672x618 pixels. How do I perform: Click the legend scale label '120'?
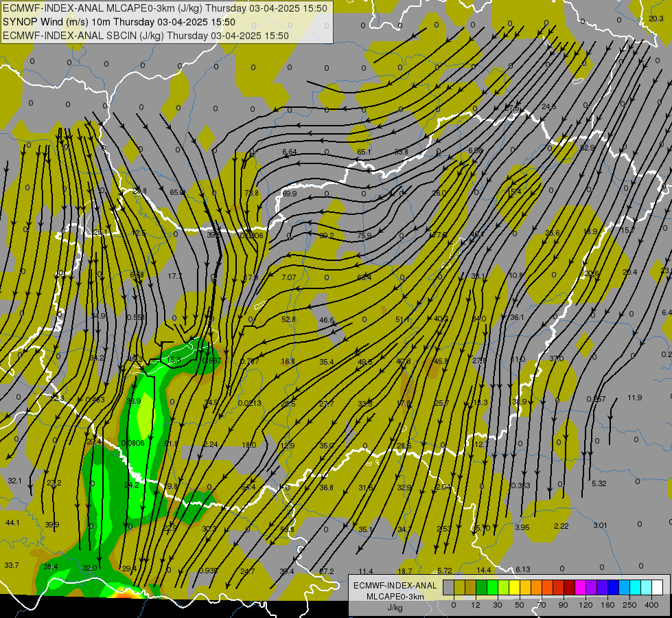click(586, 605)
